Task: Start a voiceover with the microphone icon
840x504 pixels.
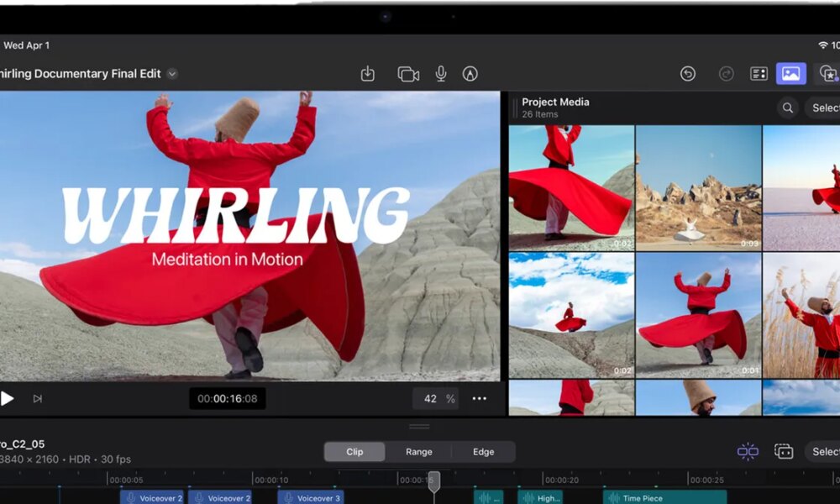Action: (x=441, y=74)
